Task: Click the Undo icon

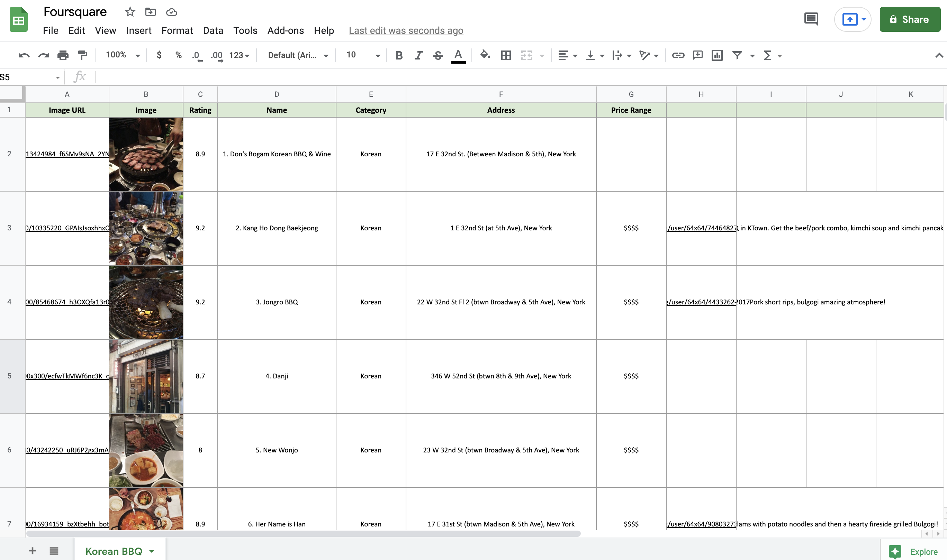Action: 24,55
